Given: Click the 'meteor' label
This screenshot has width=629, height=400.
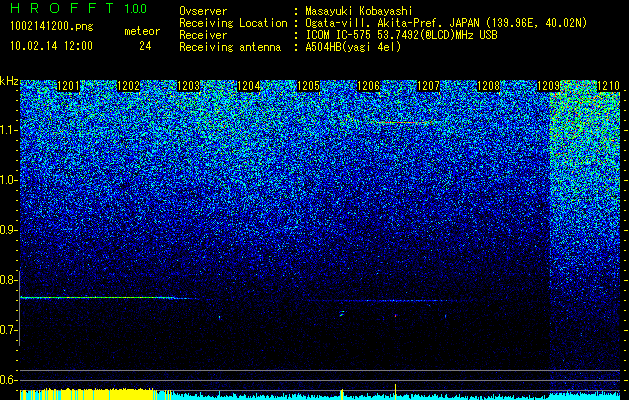Looking at the screenshot, I should pyautogui.click(x=142, y=31).
